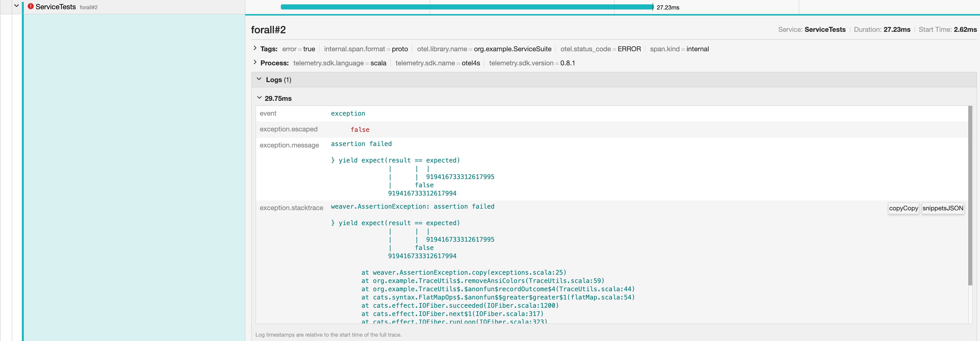Click the telemetry.sdk.version = 0.8.1 entry
980x341 pixels.
(532, 63)
